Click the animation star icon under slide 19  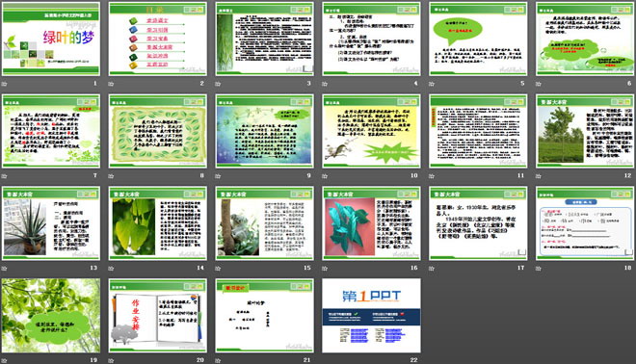coord(5,360)
